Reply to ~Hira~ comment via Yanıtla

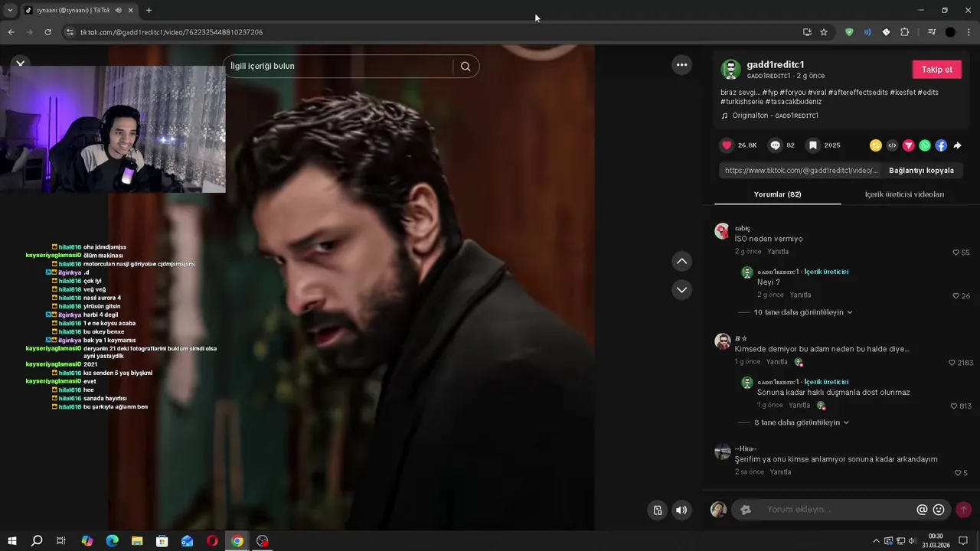(780, 472)
